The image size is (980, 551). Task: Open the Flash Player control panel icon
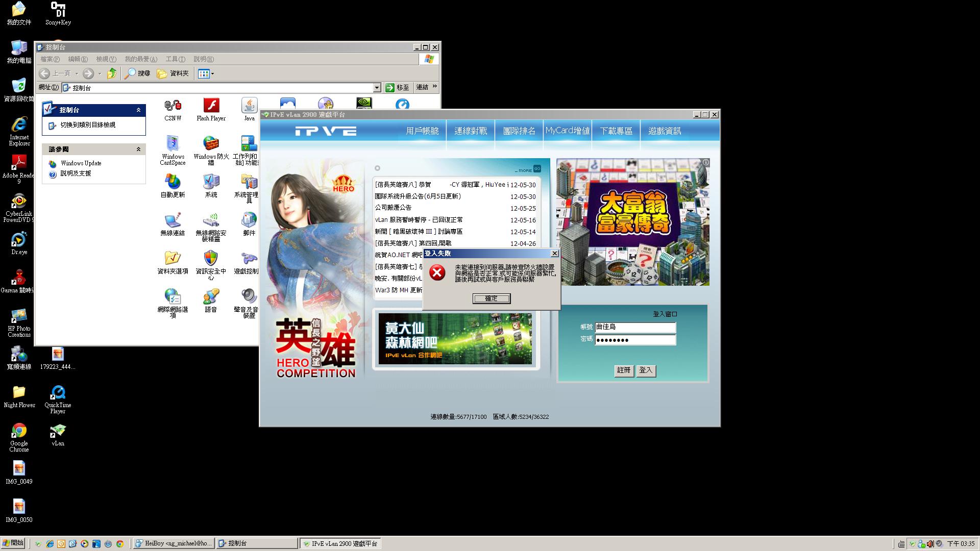click(211, 106)
